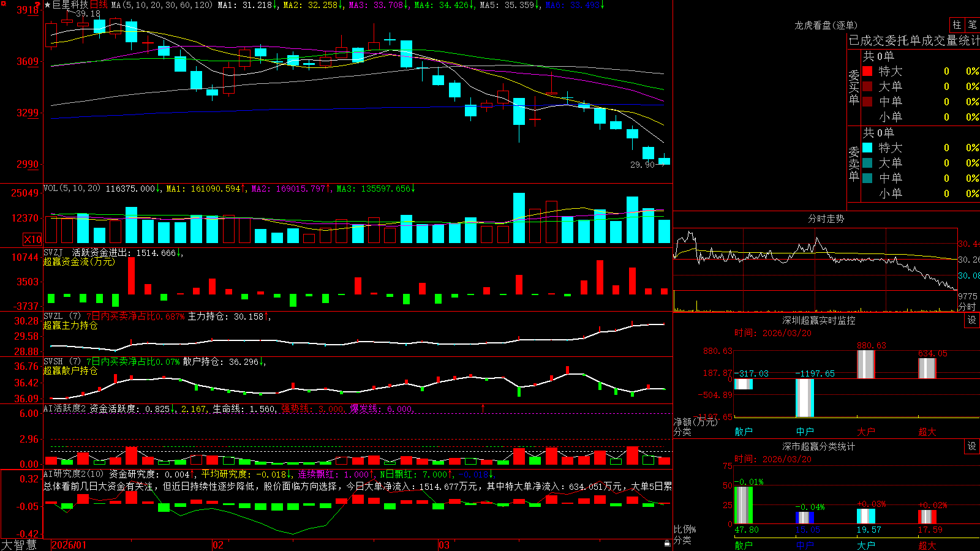Click the 龙虎看盘(逐单) panel title
This screenshot has height=551, width=980.
click(826, 25)
